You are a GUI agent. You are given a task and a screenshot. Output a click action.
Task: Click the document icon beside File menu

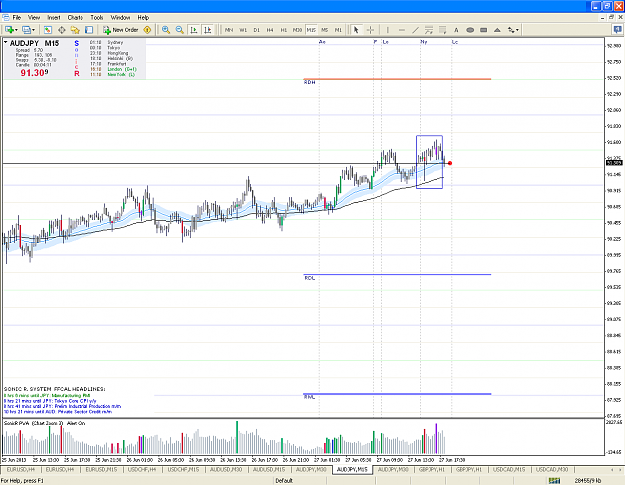click(x=6, y=18)
